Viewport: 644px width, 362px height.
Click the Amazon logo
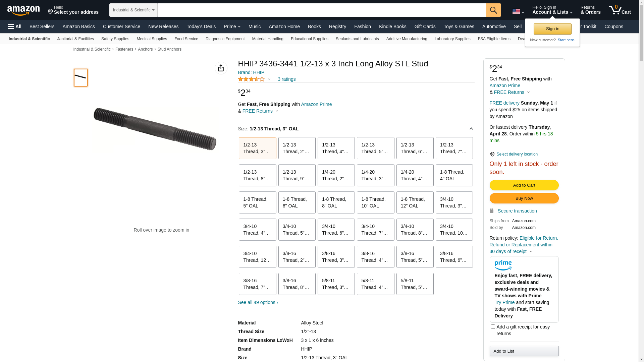pyautogui.click(x=23, y=10)
